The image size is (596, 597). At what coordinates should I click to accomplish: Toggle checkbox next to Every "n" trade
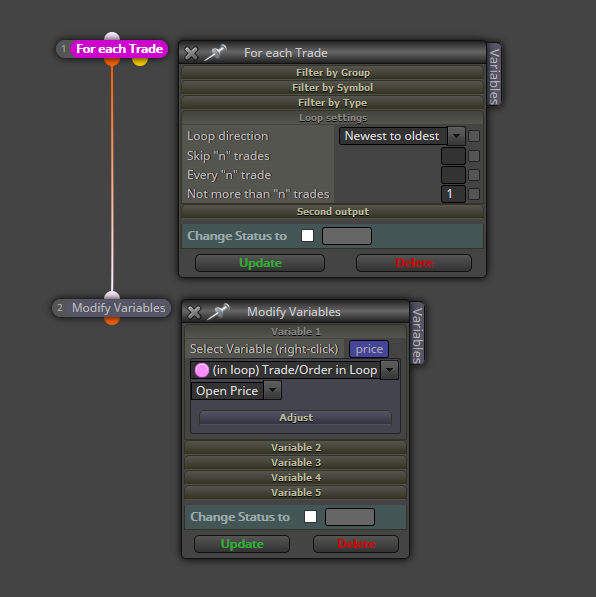pos(474,175)
